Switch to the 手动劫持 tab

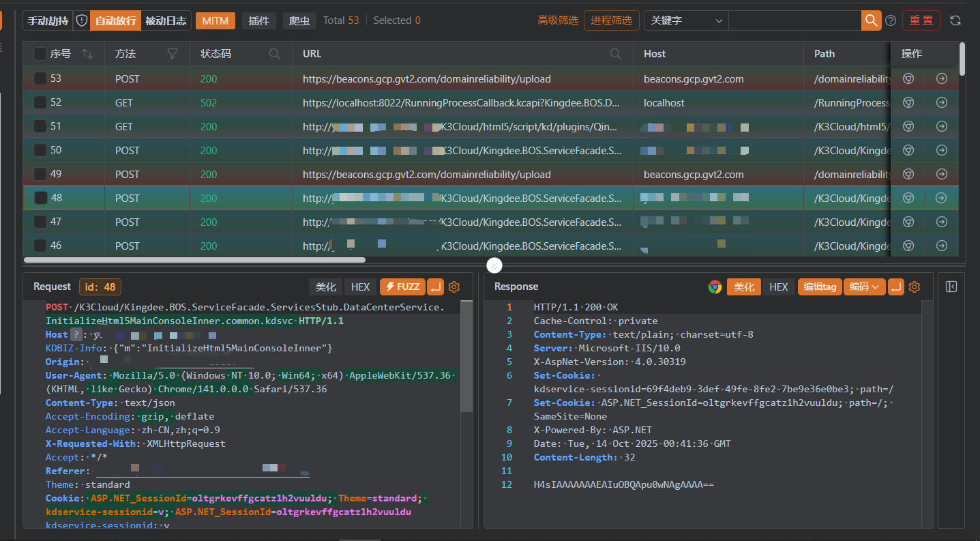48,20
